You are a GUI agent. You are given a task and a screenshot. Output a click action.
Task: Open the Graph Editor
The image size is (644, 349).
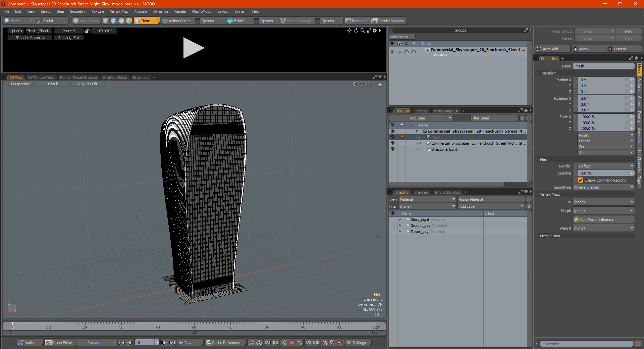[x=59, y=343]
